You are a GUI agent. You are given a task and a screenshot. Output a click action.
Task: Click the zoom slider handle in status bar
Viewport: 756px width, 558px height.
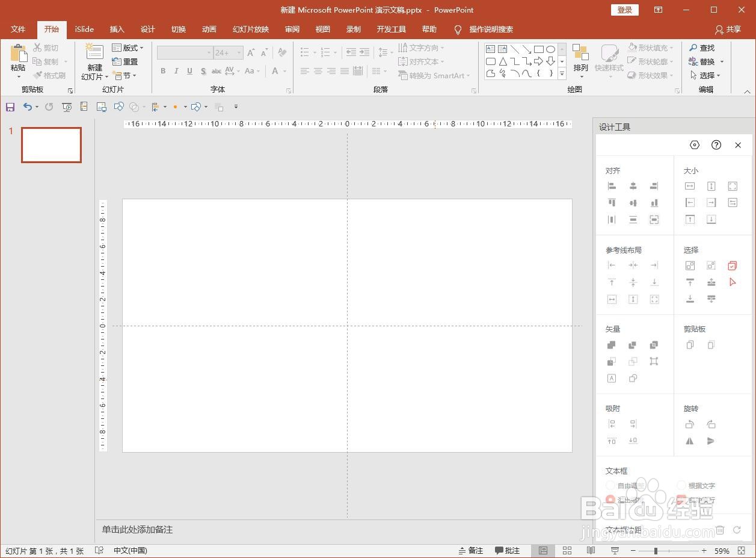(x=655, y=551)
